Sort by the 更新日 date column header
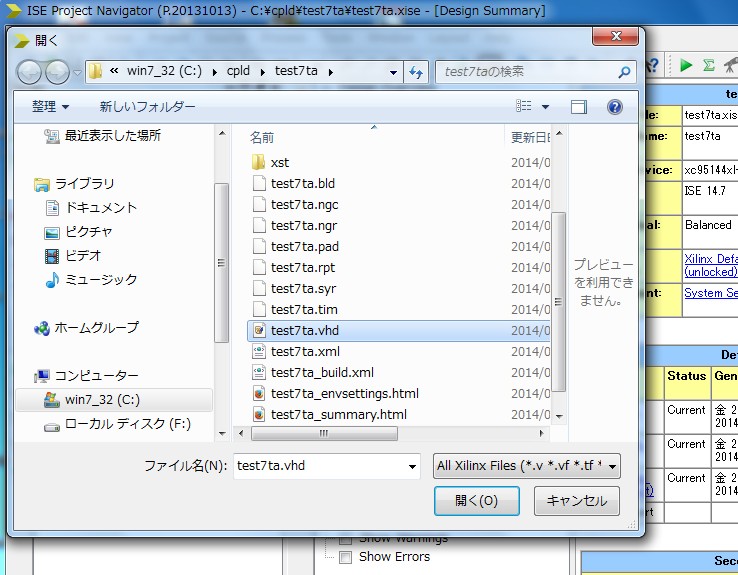The width and height of the screenshot is (738, 575). coord(528,137)
